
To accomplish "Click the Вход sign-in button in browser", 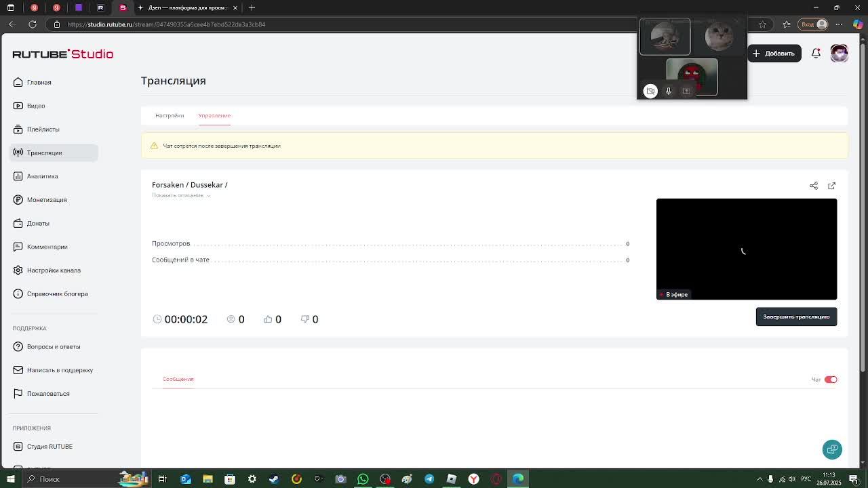I will [x=814, y=24].
